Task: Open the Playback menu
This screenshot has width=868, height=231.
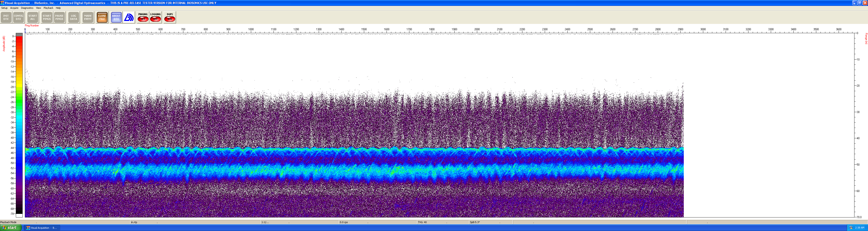Action: coord(48,8)
